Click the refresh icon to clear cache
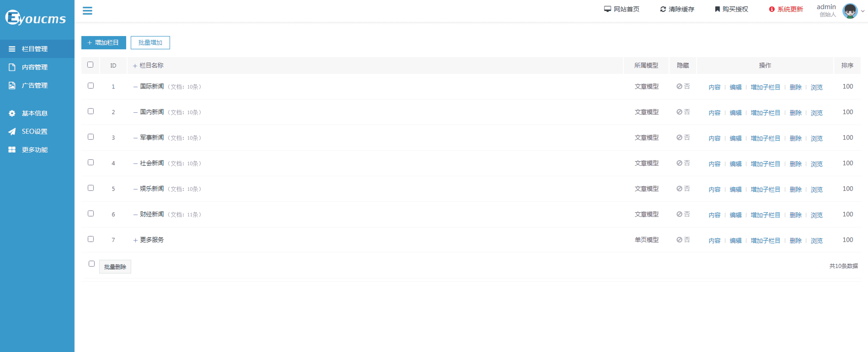This screenshot has height=352, width=868. (x=663, y=9)
